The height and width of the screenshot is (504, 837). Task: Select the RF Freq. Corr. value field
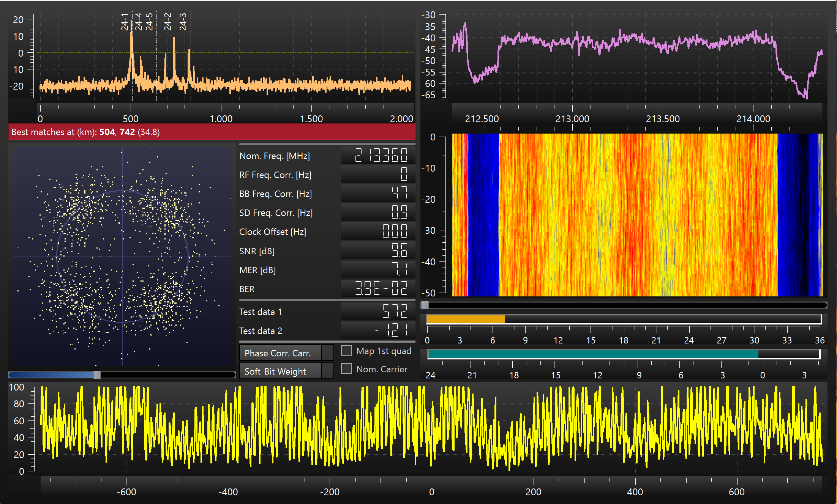pyautogui.click(x=378, y=175)
